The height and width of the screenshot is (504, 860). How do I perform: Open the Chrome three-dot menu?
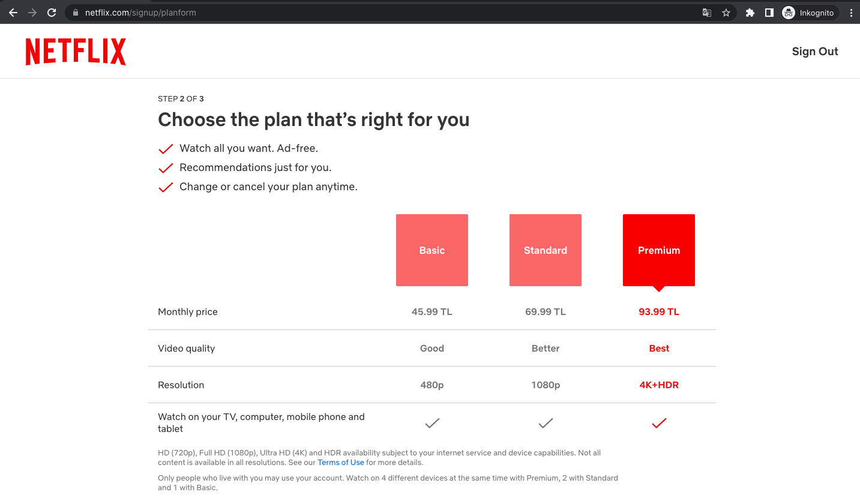[851, 13]
